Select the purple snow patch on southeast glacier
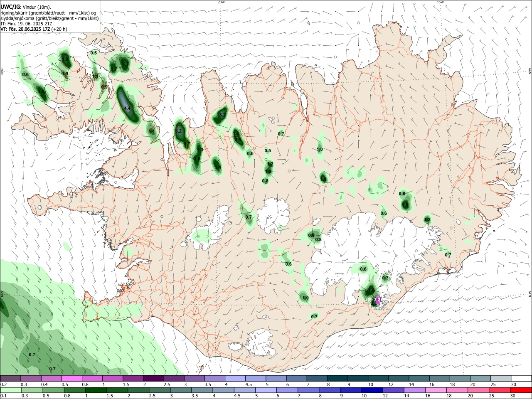 pos(378,300)
